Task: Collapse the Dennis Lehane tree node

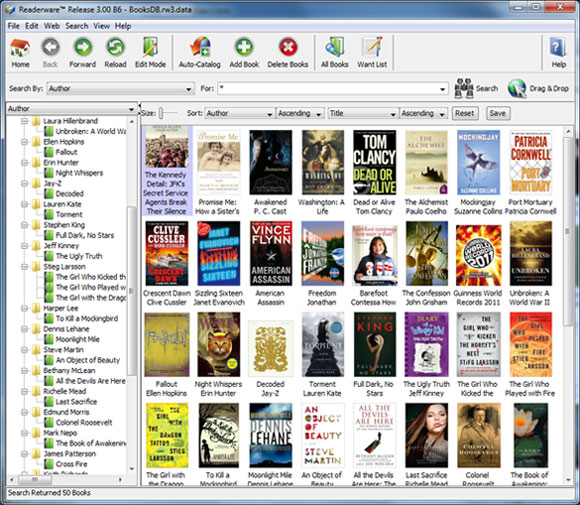Action: click(x=24, y=329)
